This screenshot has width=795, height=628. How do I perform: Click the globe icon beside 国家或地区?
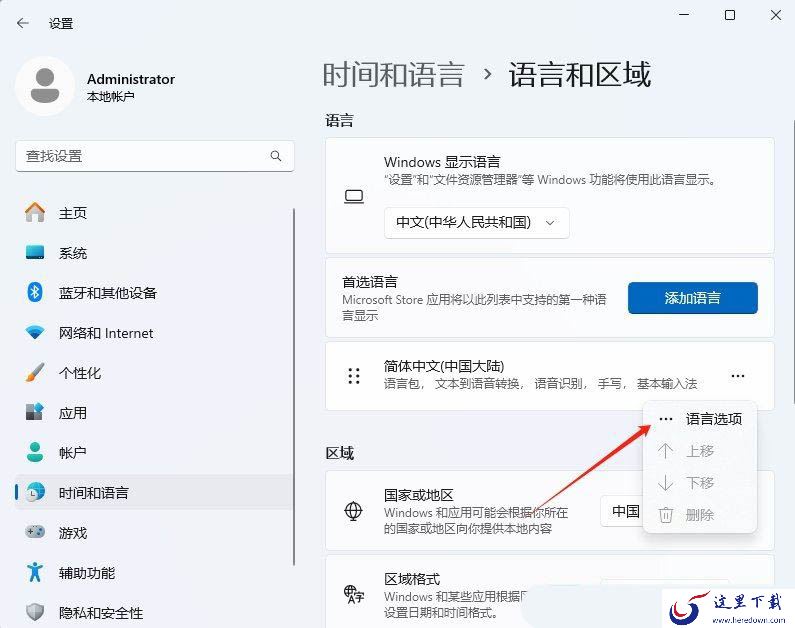[x=353, y=511]
